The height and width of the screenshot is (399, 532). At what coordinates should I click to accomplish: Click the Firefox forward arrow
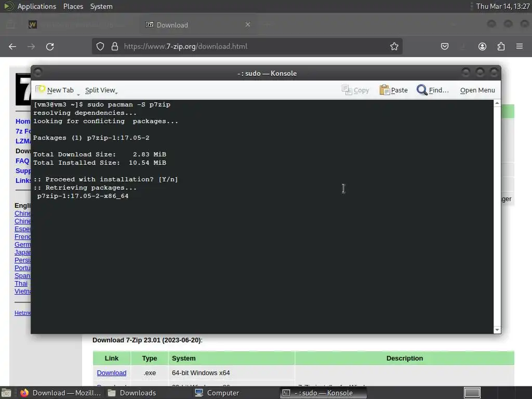point(31,46)
